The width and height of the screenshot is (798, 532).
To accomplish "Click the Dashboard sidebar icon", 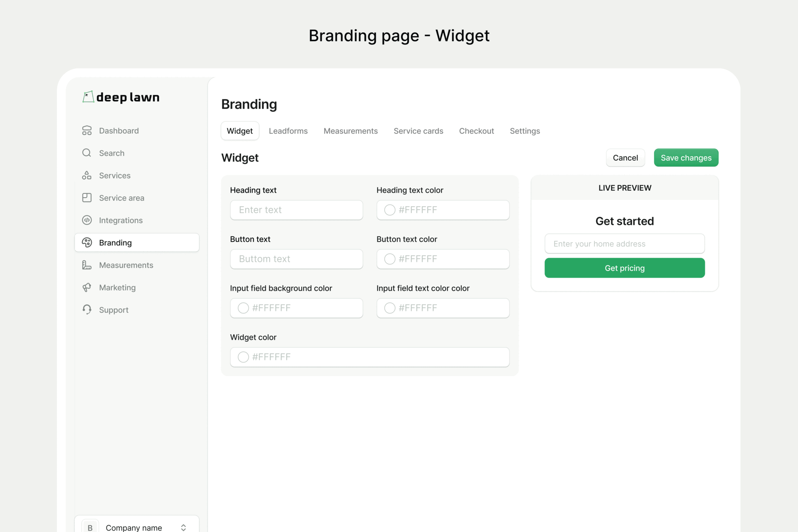I will [87, 131].
